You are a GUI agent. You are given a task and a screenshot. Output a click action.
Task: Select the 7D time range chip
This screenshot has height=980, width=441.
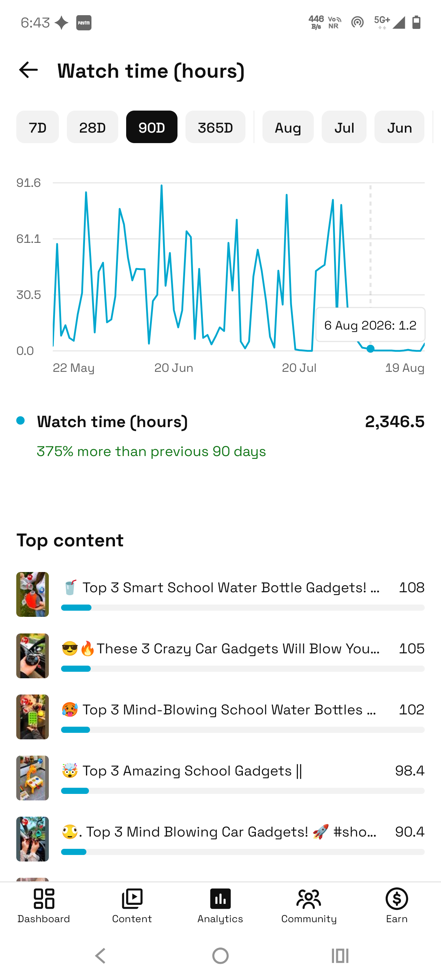(x=38, y=127)
